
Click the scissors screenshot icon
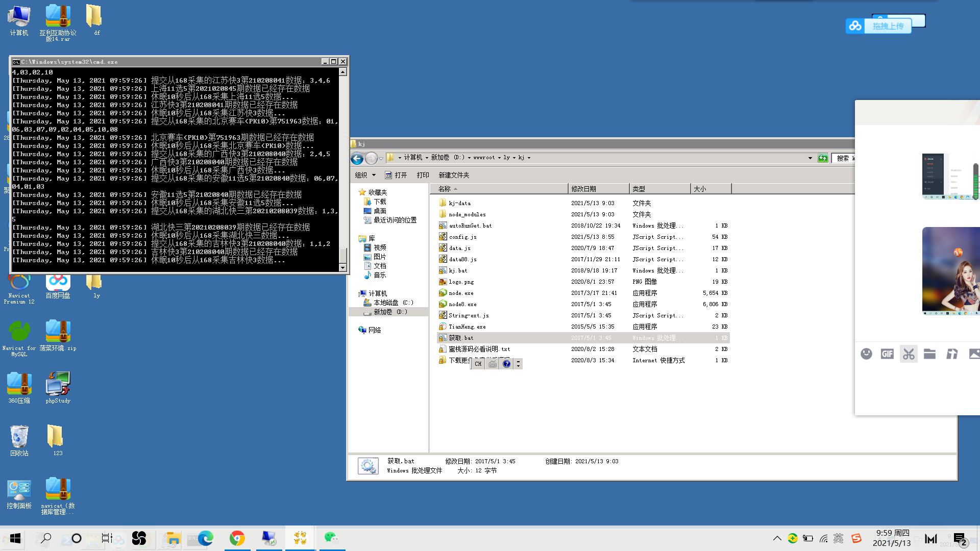pos(909,354)
